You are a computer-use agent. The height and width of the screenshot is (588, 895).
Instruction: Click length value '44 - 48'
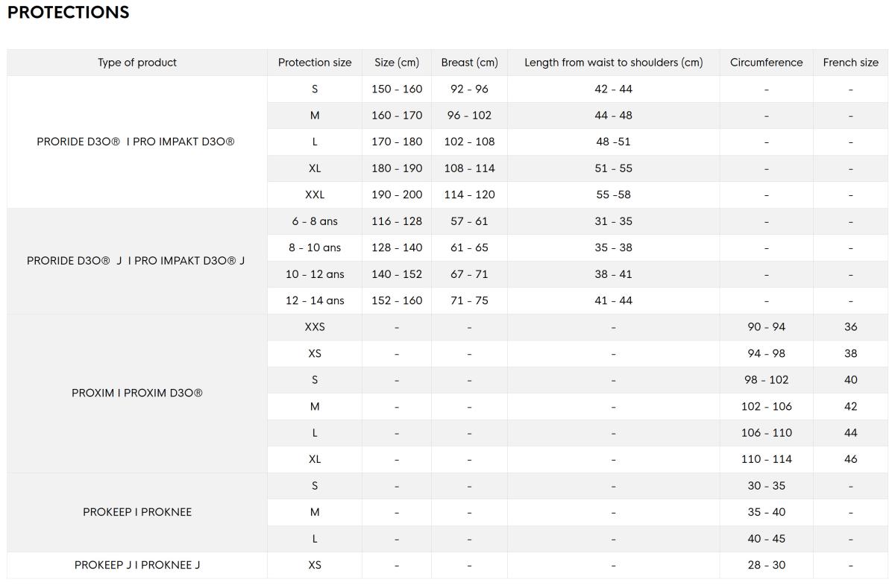613,116
